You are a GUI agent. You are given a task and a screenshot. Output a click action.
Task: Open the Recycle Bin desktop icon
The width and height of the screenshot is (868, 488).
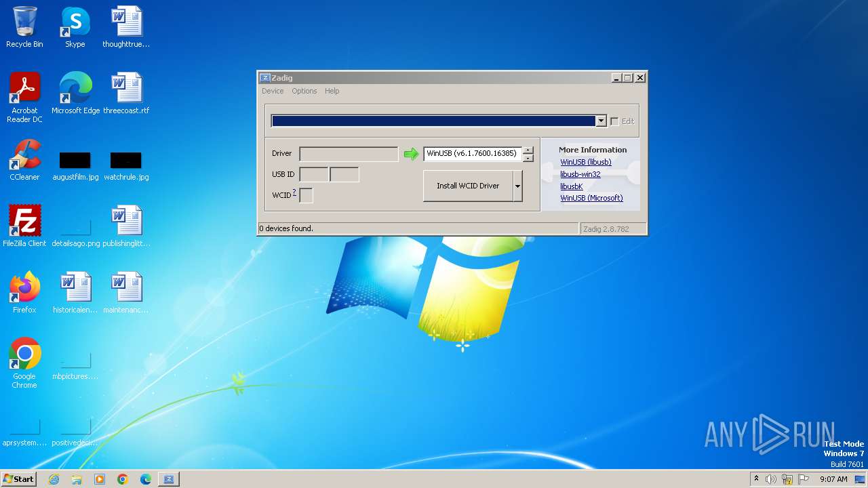[24, 27]
